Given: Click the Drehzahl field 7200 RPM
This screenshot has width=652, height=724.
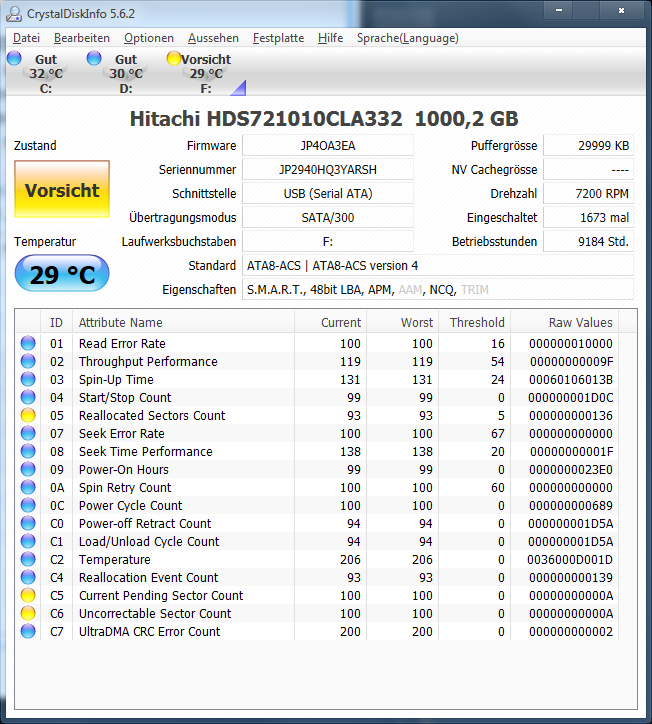Looking at the screenshot, I should pyautogui.click(x=588, y=193).
